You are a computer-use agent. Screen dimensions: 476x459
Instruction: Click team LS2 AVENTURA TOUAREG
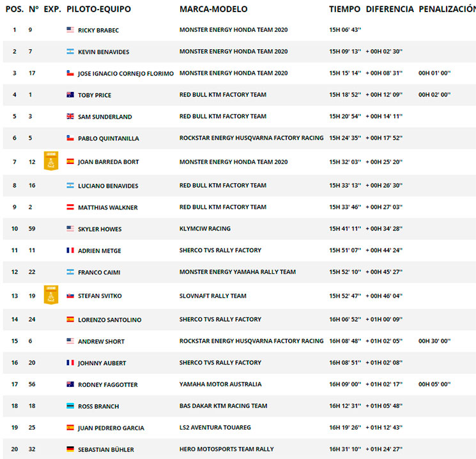(215, 427)
